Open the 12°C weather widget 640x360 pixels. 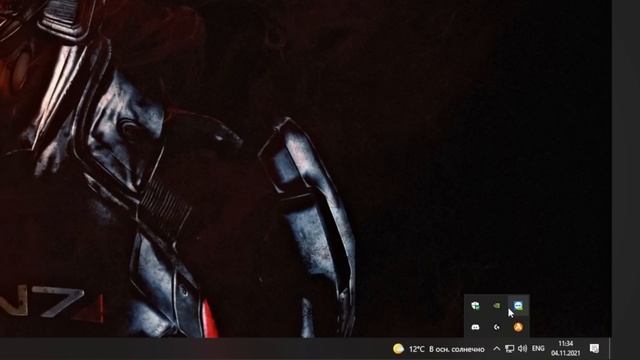[x=439, y=349]
